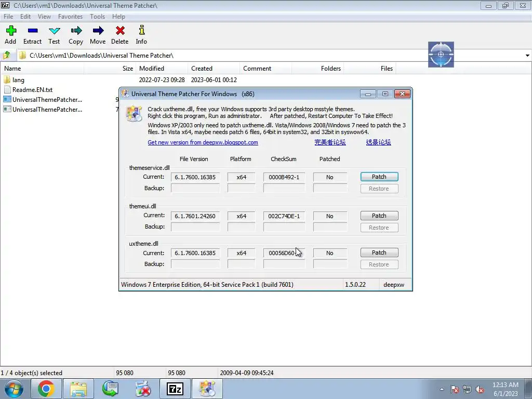
Task: Click the blue crosshair target overlay icon
Action: click(x=441, y=55)
